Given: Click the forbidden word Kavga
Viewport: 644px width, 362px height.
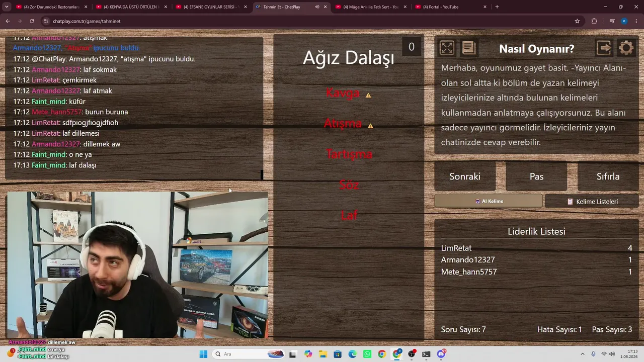Looking at the screenshot, I should click(343, 93).
